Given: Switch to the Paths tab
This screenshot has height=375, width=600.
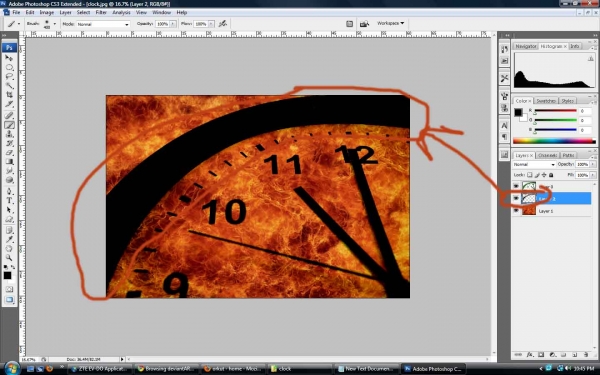Looking at the screenshot, I should coord(568,155).
